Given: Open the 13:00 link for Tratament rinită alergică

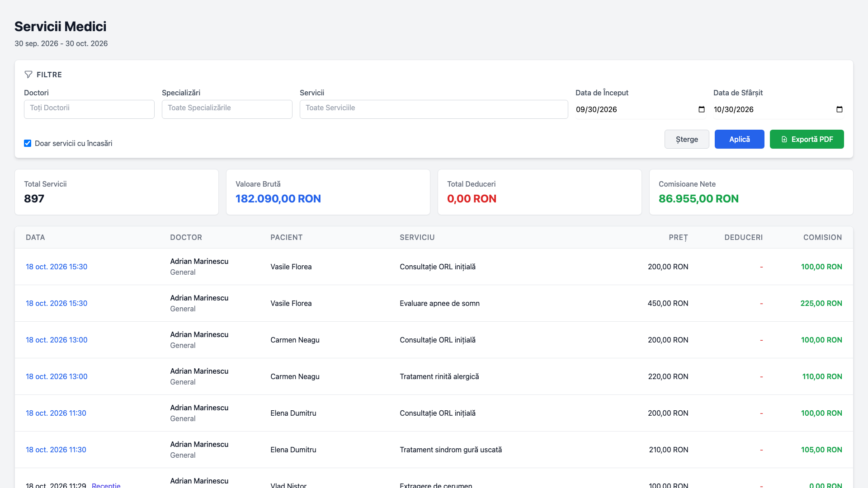Looking at the screenshot, I should pos(57,376).
